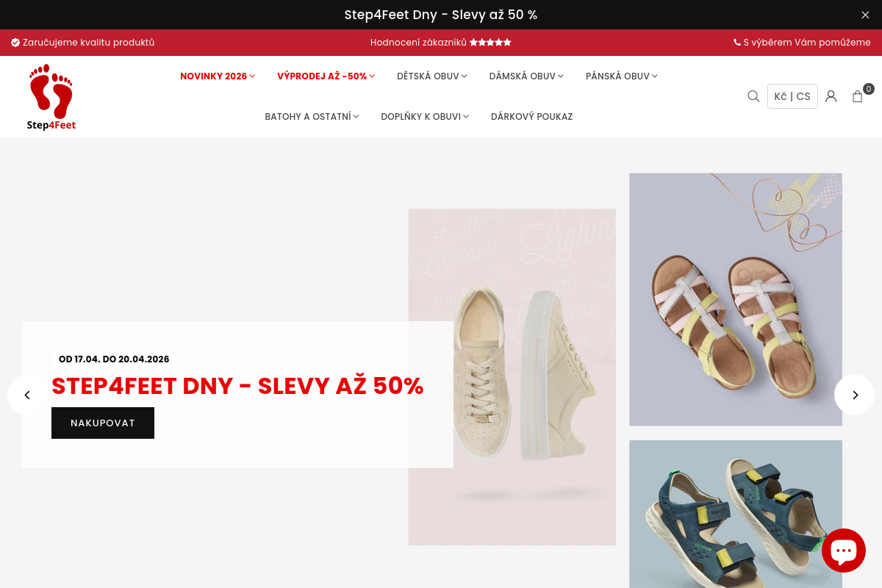Show the next slide arrow

pos(854,395)
